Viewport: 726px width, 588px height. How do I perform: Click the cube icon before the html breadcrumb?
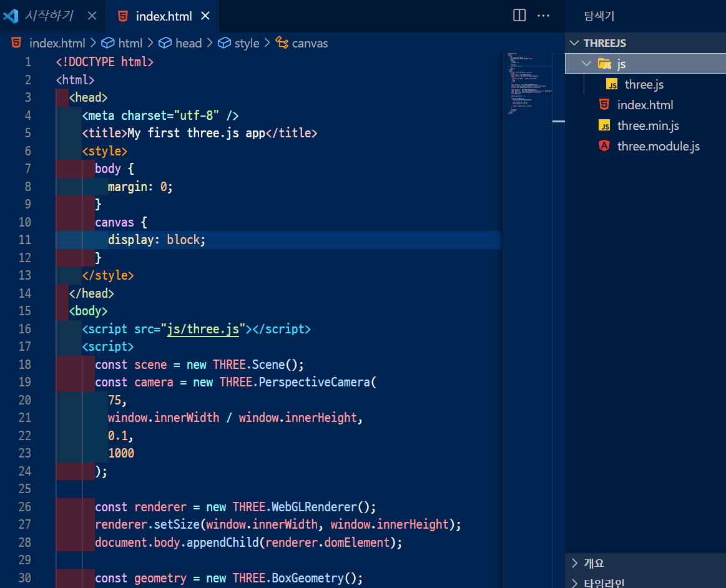coord(108,42)
